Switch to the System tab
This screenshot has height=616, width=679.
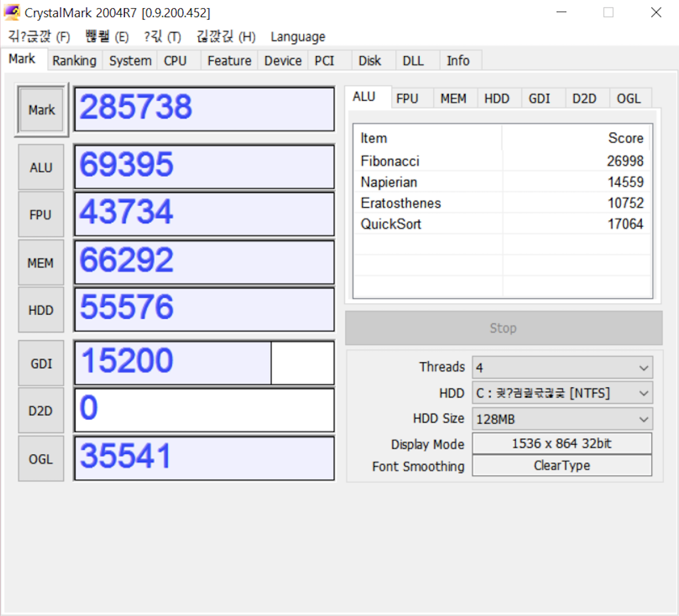click(130, 61)
